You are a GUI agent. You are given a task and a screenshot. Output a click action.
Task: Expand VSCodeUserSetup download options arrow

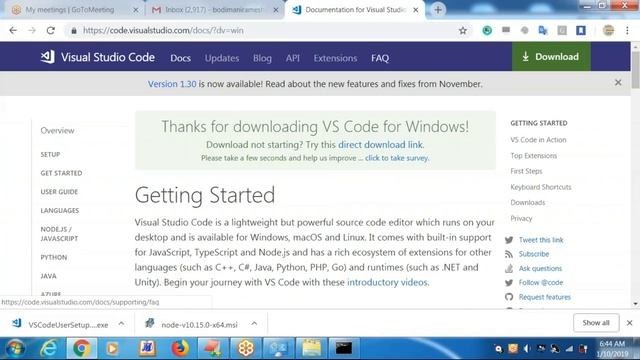tap(121, 324)
